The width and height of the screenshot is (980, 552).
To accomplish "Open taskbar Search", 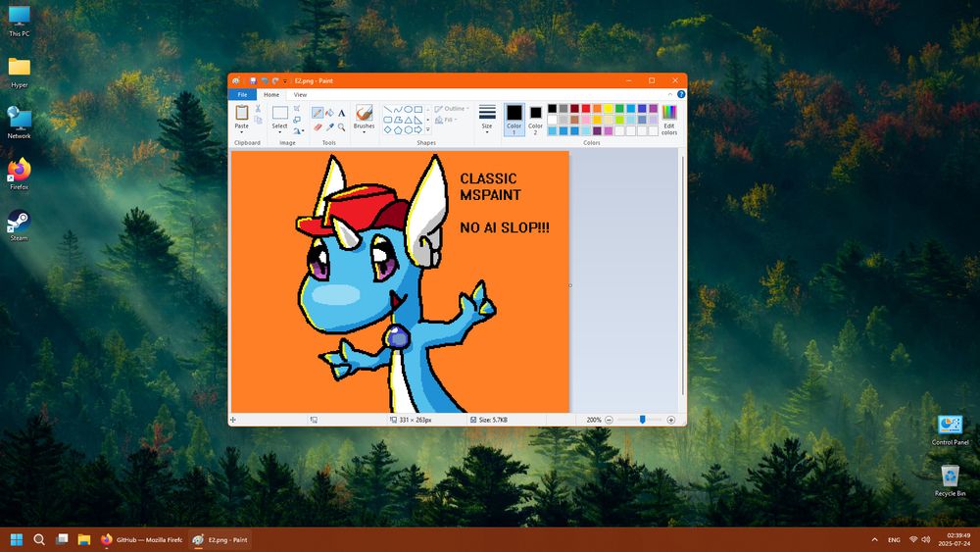I will [39, 539].
